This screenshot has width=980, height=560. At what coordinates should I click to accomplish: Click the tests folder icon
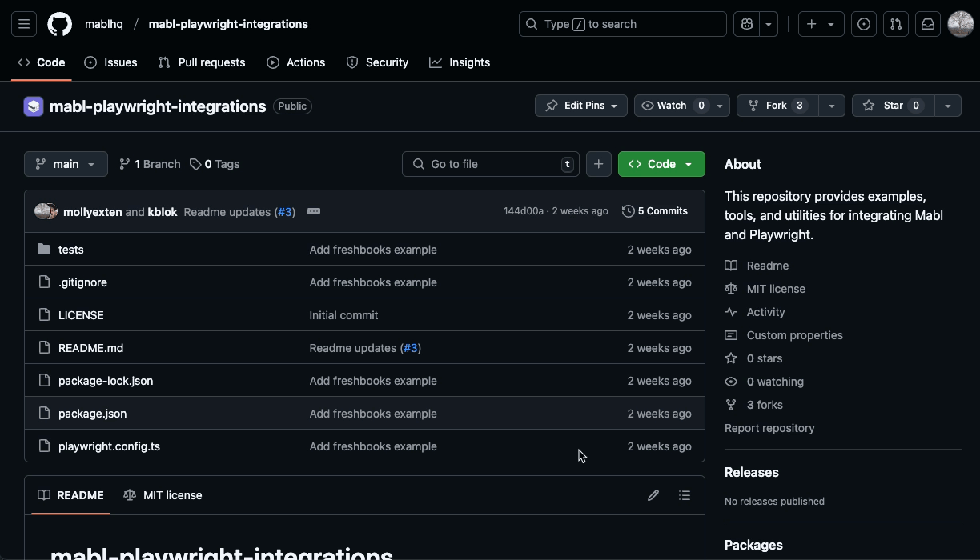pos(44,250)
